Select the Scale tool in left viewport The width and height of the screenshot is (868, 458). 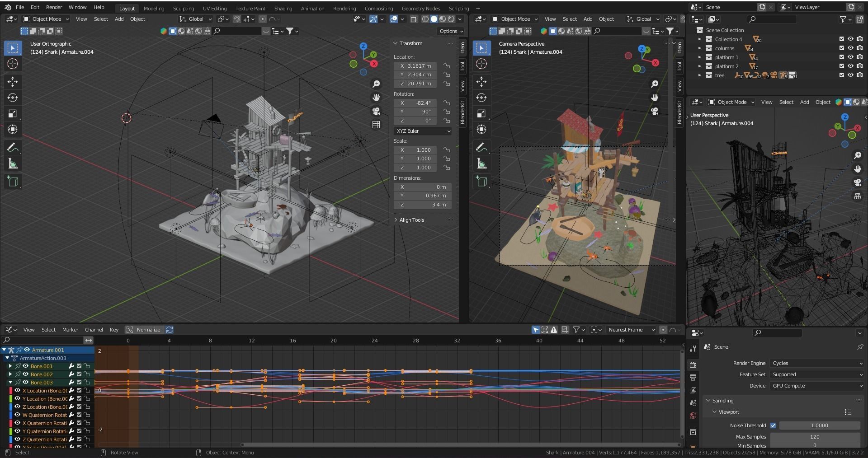(13, 113)
